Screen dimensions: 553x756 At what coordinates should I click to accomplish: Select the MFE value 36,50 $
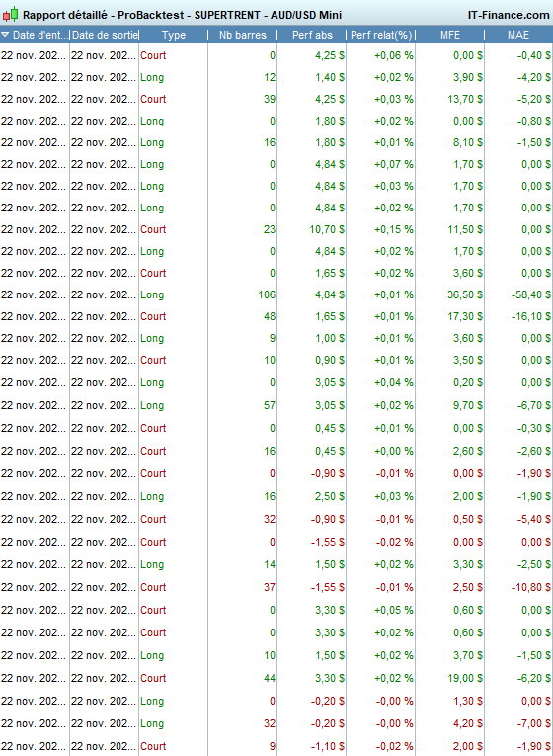click(x=465, y=294)
